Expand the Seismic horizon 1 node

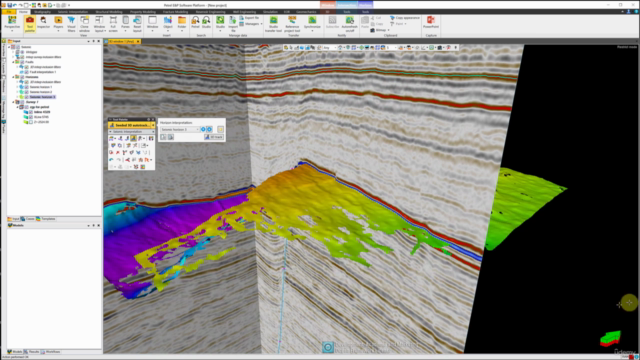pos(18,87)
